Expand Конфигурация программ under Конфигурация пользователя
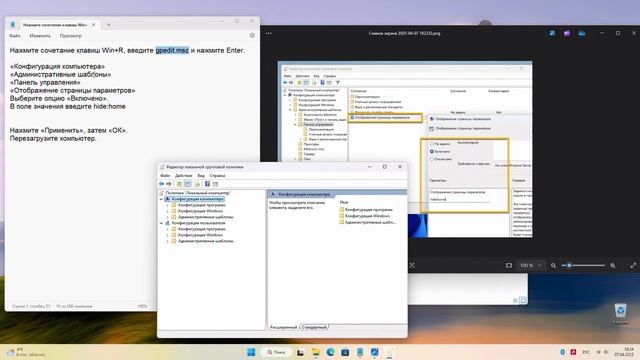The image size is (640, 360). click(167, 229)
